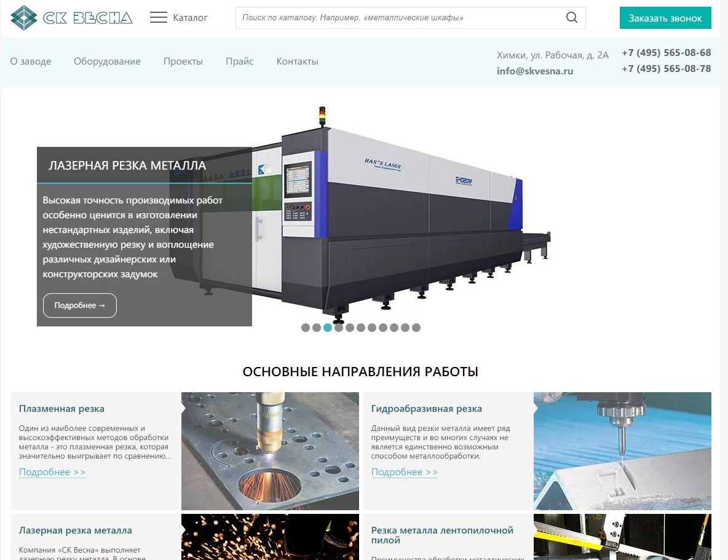Click the ЛАЗЕРНАЯ РЕЗКА МЕТАЛЛА slide heading

pyautogui.click(x=127, y=165)
